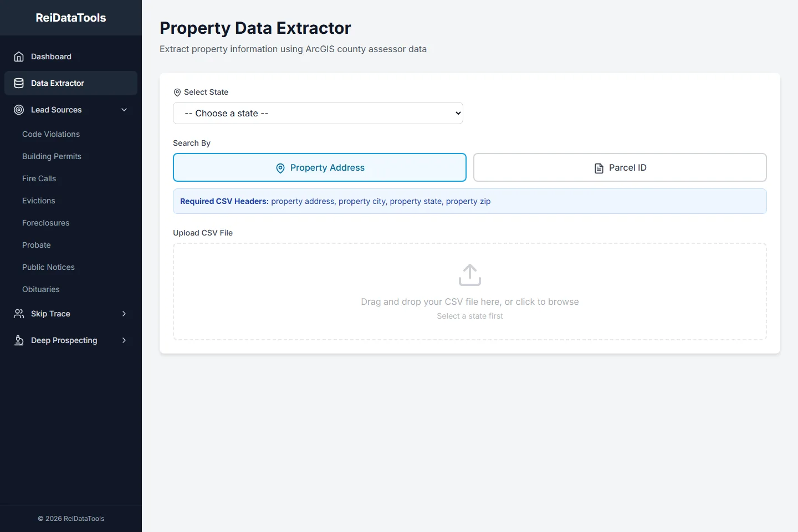
Task: Go to Dashboard in sidebar
Action: (x=71, y=57)
